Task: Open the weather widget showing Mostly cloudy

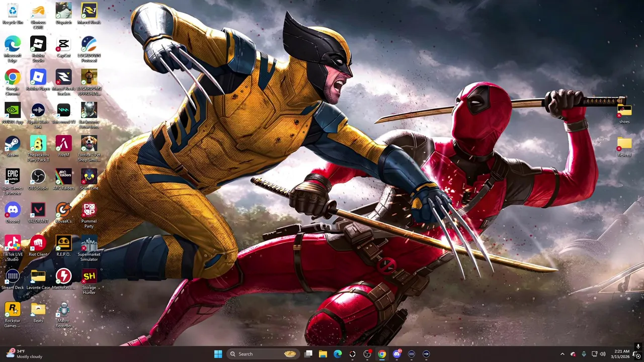Action: point(24,354)
